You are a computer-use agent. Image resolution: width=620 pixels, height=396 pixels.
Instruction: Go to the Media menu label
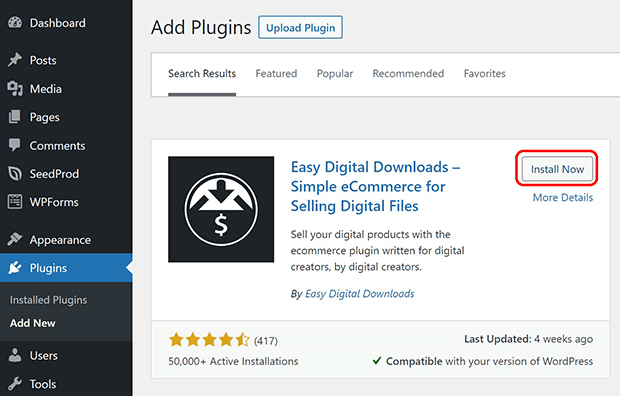[x=46, y=89]
